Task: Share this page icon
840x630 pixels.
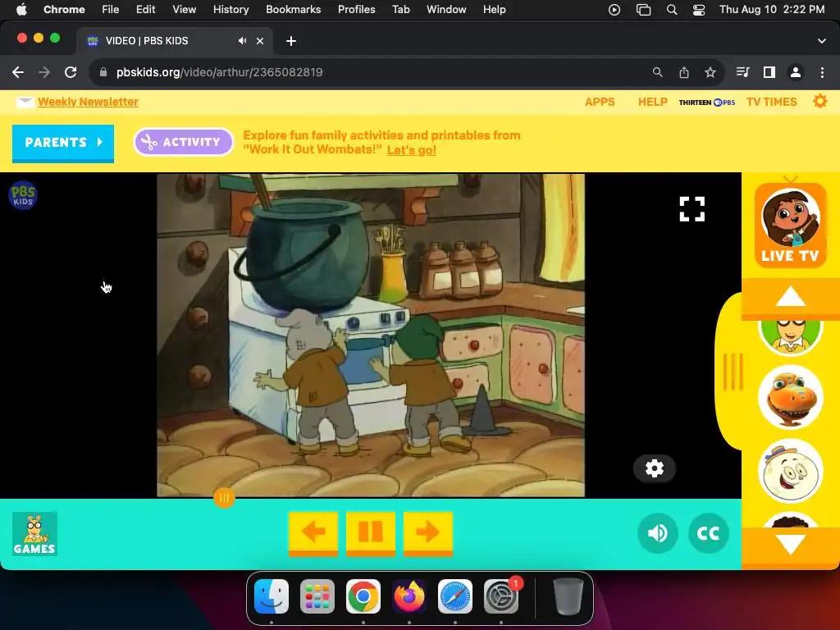Action: click(684, 72)
